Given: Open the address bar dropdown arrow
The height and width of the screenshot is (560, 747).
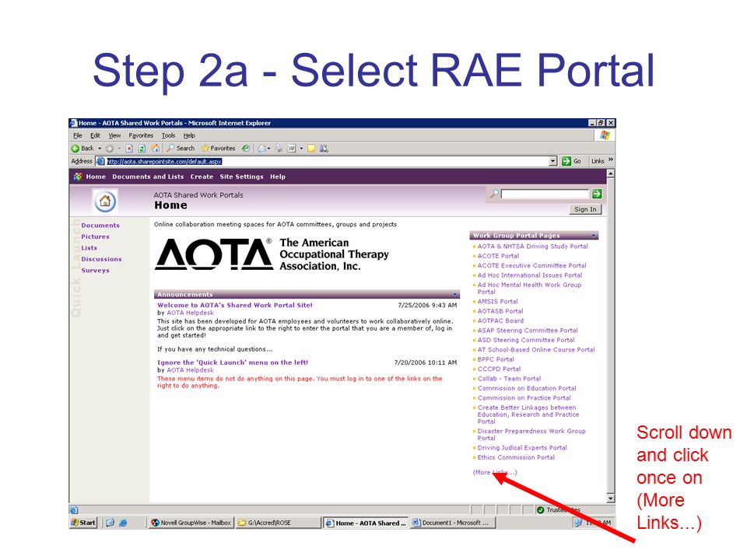Looking at the screenshot, I should coord(552,161).
